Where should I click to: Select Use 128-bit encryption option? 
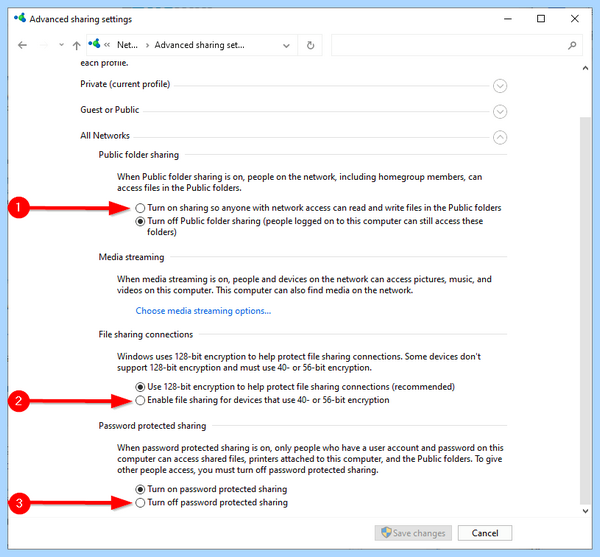click(140, 387)
